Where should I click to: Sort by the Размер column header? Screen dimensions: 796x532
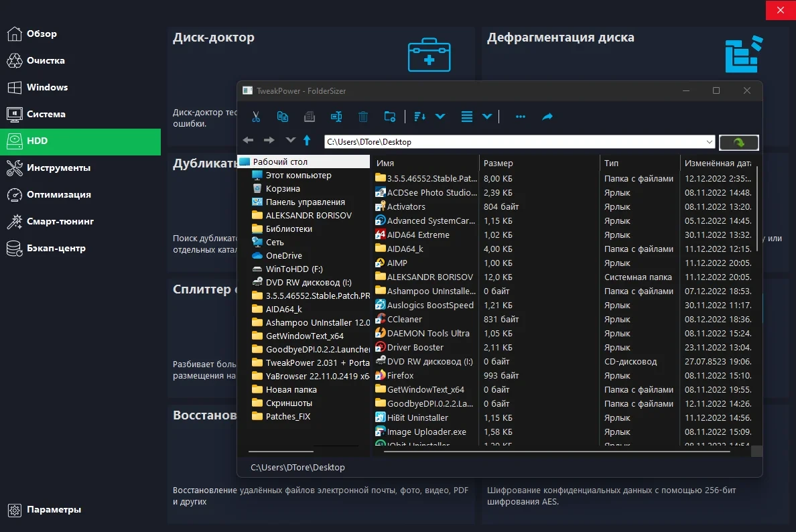pos(539,163)
